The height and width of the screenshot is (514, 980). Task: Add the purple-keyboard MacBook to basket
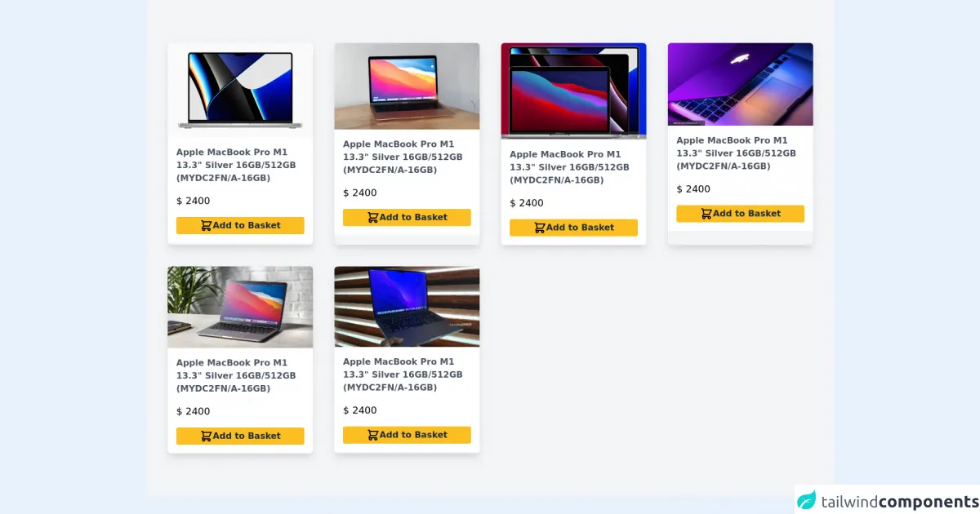click(x=740, y=214)
